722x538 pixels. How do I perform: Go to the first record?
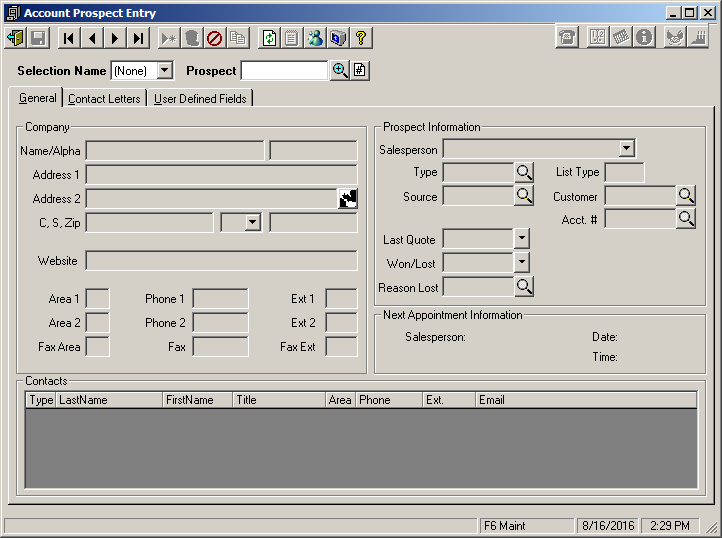click(x=69, y=38)
